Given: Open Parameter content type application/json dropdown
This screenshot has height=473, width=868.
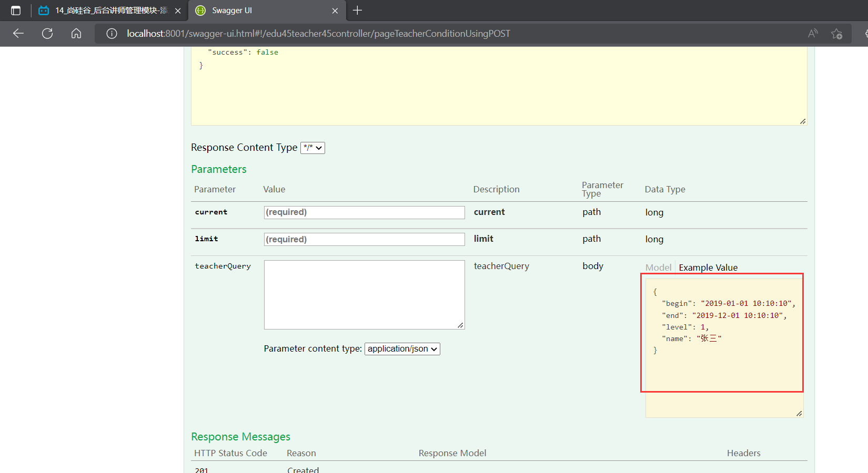Looking at the screenshot, I should coord(402,349).
